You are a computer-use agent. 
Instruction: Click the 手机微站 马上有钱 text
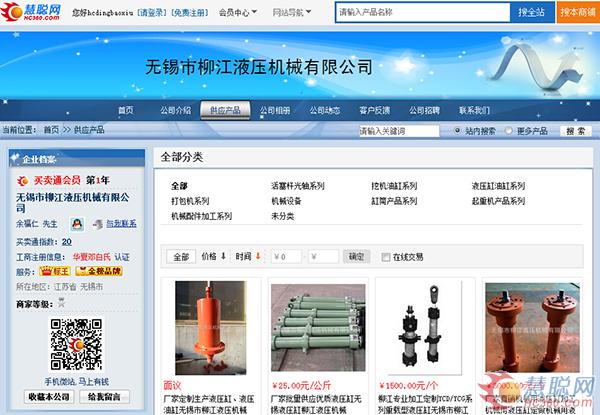coord(77,381)
